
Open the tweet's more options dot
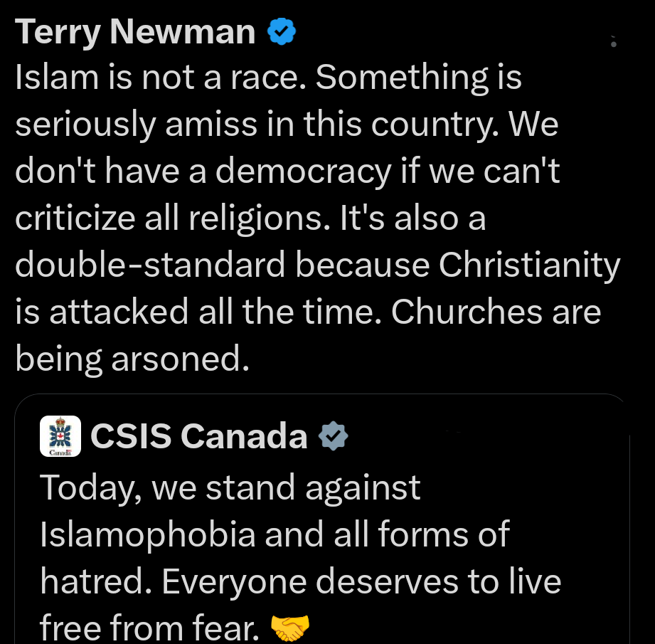coord(614,43)
